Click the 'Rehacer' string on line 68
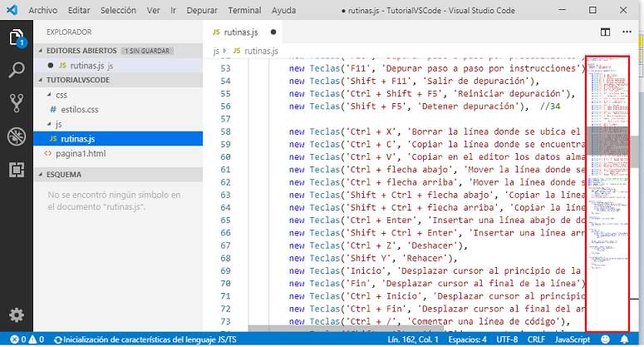Screen dimensions: 644x347 point(425,258)
